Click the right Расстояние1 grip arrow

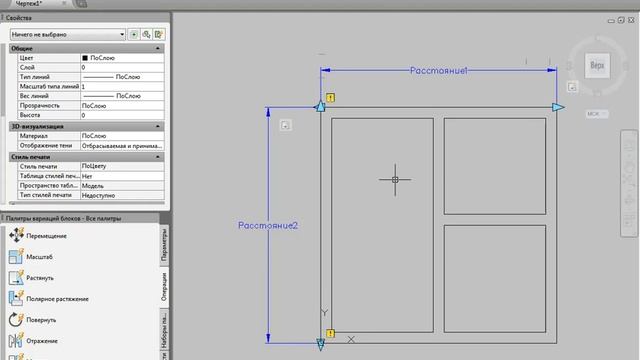click(x=558, y=107)
